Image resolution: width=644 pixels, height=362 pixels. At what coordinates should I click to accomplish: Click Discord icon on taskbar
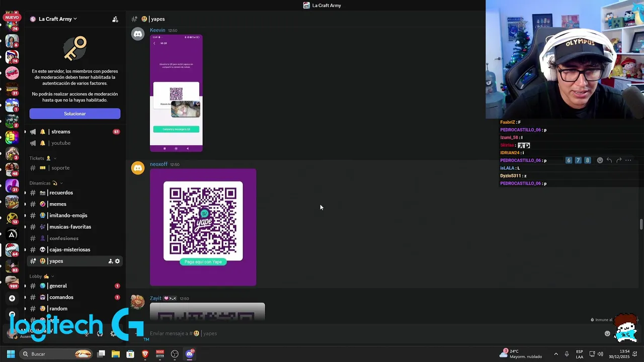tap(190, 354)
